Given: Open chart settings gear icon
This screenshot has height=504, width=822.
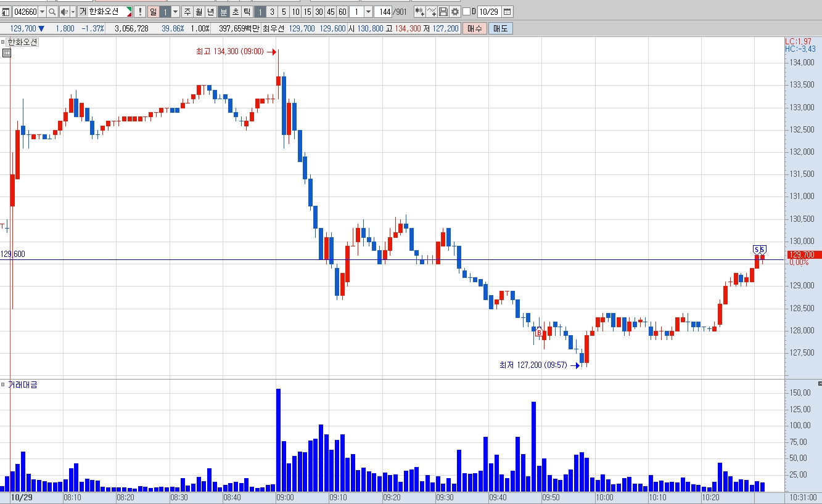Looking at the screenshot, I should pos(455,12).
